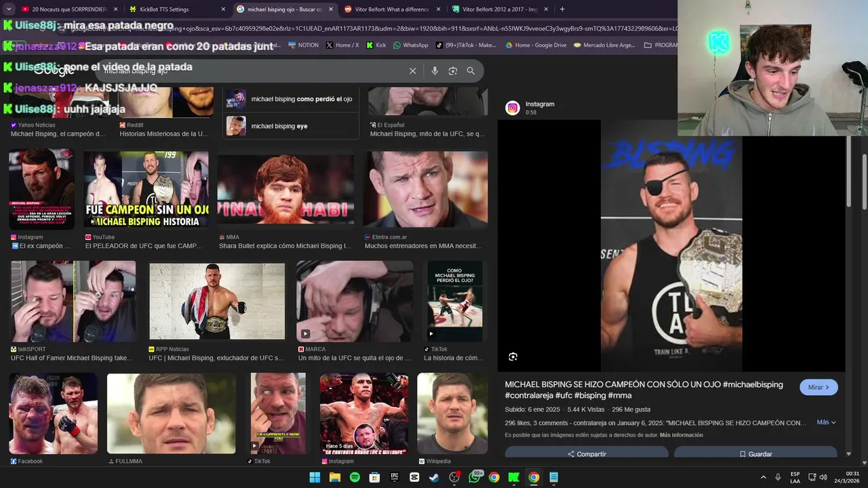Open the Instagram source icon in preview panel
This screenshot has height=488, width=868.
[x=513, y=108]
